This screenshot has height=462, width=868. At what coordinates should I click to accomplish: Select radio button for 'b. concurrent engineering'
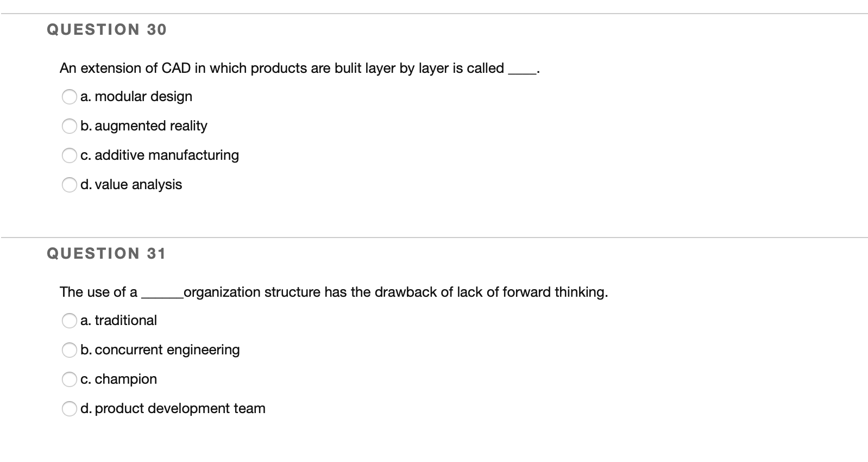(70, 351)
